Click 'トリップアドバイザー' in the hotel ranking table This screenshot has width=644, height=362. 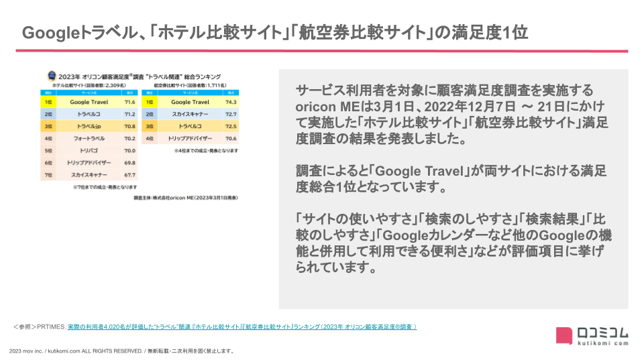pos(89,162)
